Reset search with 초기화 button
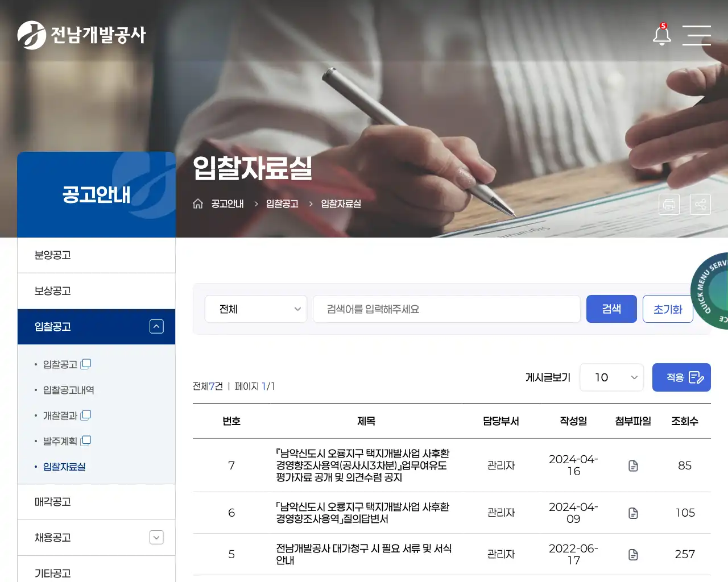The width and height of the screenshot is (728, 582). [x=668, y=309]
